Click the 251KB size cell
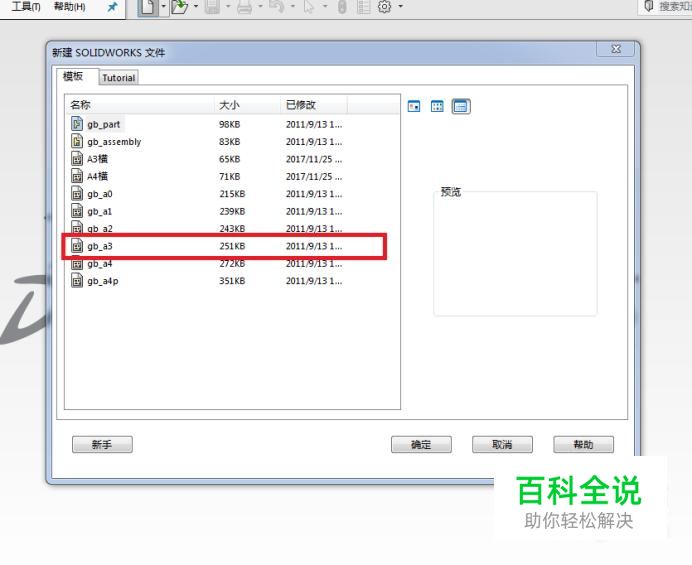This screenshot has height=565, width=692. click(x=232, y=246)
